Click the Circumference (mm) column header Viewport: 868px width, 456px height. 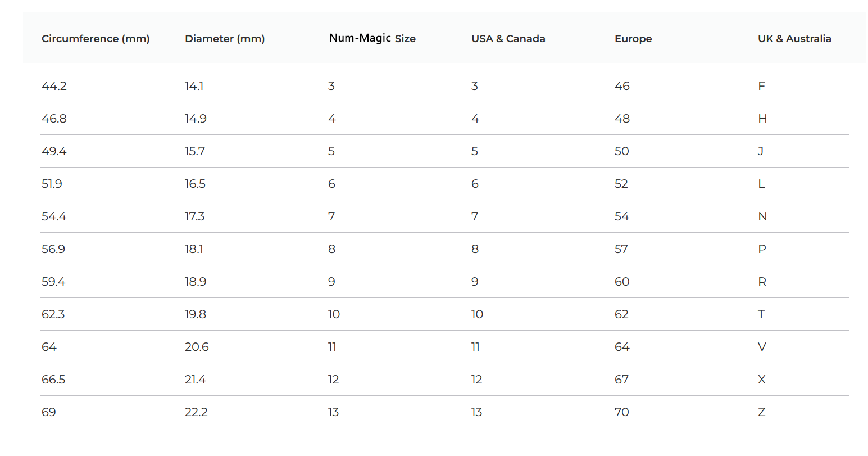(x=96, y=39)
